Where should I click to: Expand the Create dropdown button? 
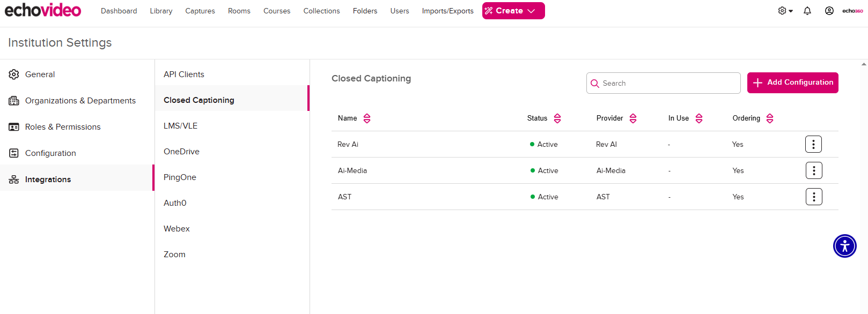[x=513, y=11]
